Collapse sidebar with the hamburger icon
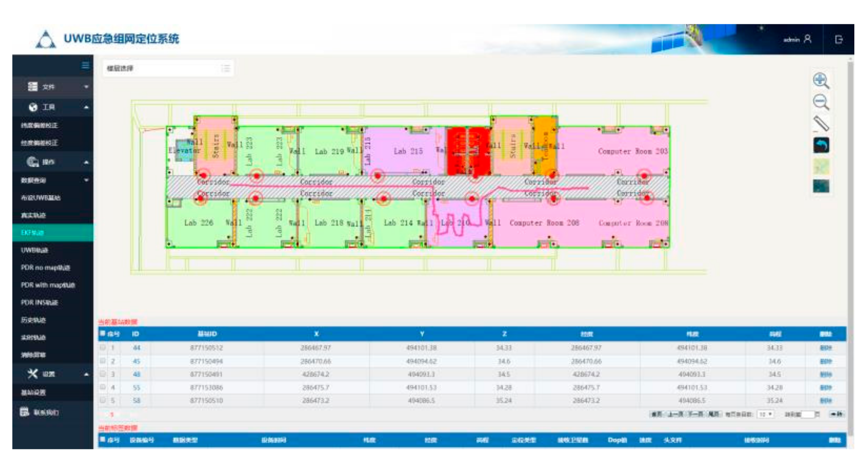 click(85, 66)
